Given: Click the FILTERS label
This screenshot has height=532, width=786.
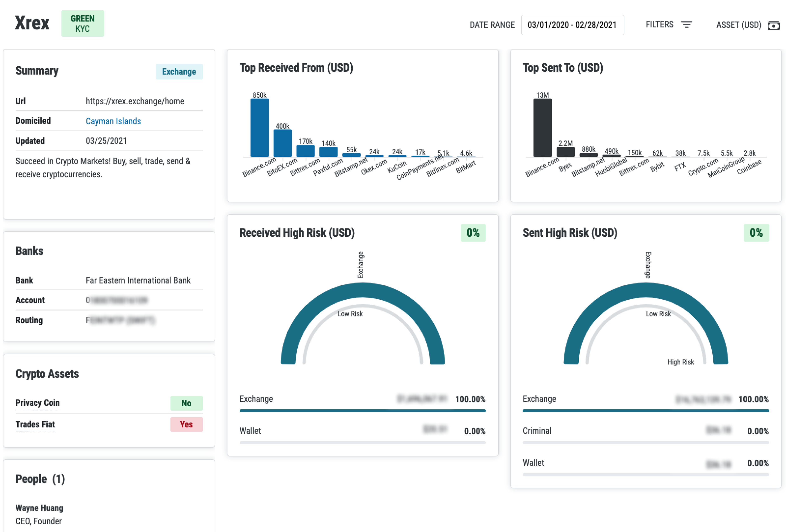Looking at the screenshot, I should (659, 25).
